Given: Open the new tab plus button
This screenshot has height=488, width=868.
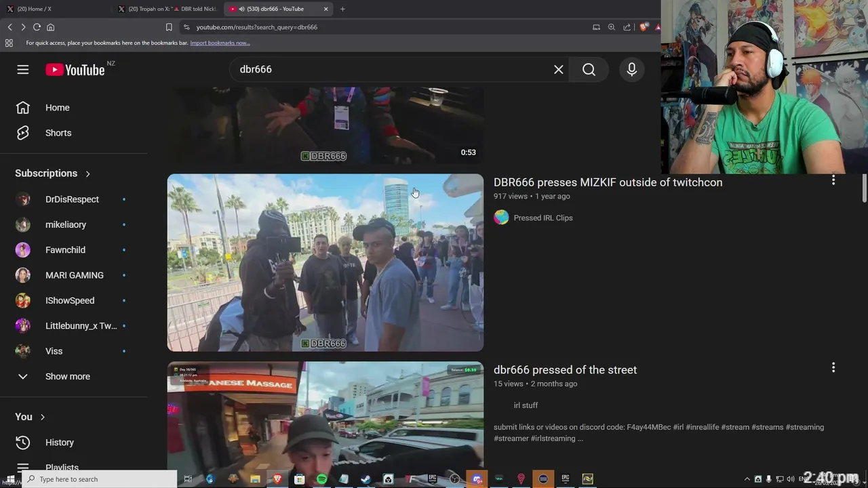Looking at the screenshot, I should tap(342, 9).
